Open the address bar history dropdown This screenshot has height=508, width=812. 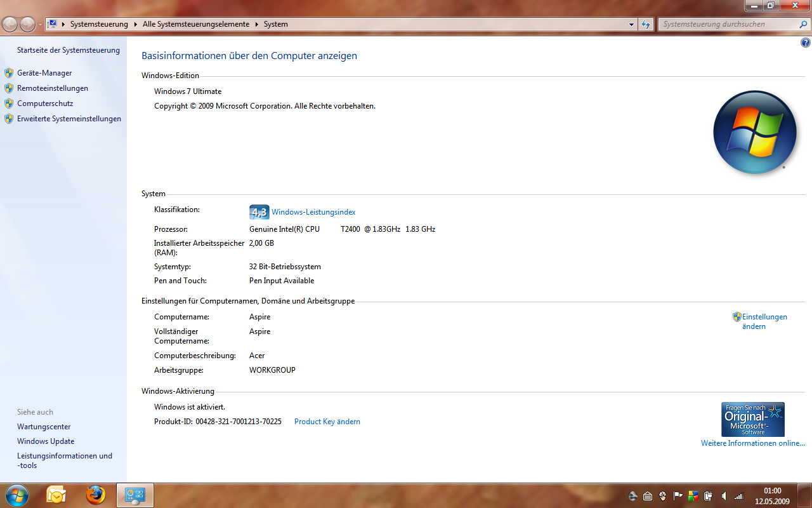[631, 24]
